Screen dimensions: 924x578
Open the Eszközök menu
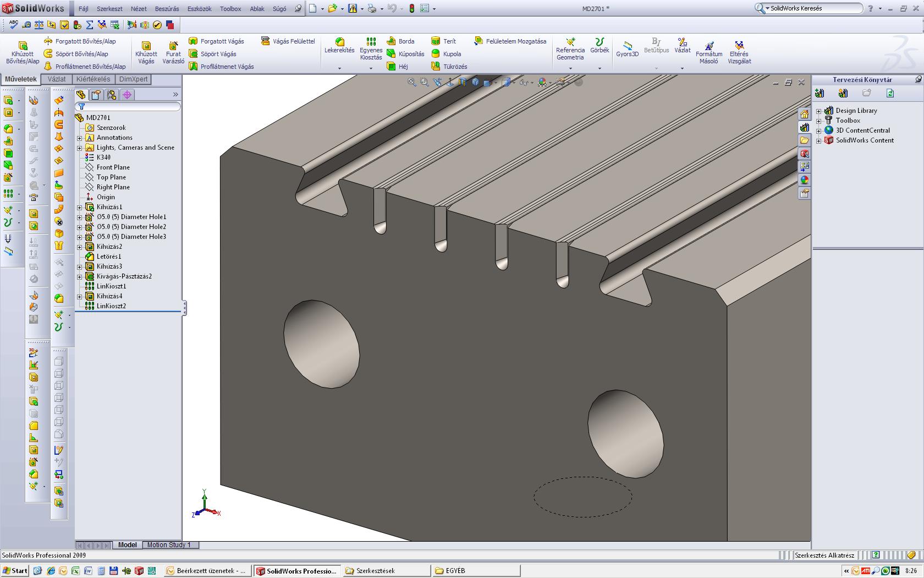(199, 9)
